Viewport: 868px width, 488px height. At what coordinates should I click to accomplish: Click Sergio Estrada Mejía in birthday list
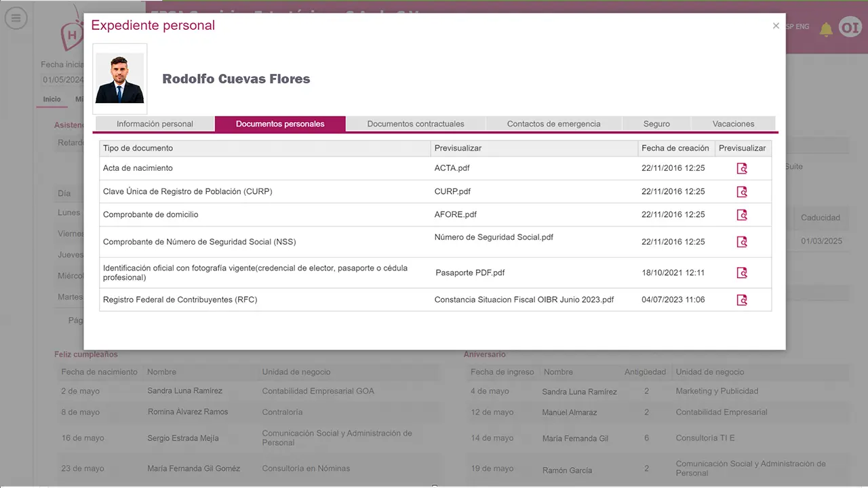(x=183, y=439)
